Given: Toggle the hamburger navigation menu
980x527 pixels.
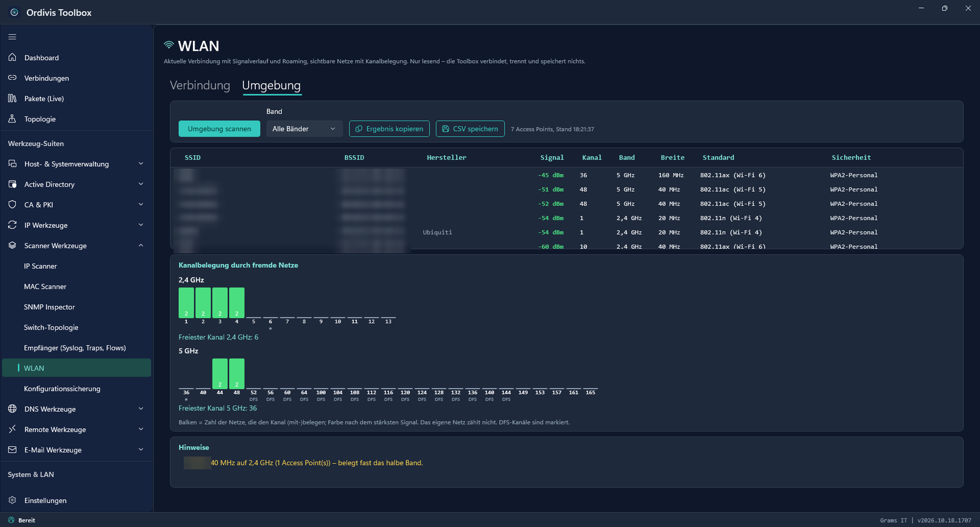Looking at the screenshot, I should (12, 37).
